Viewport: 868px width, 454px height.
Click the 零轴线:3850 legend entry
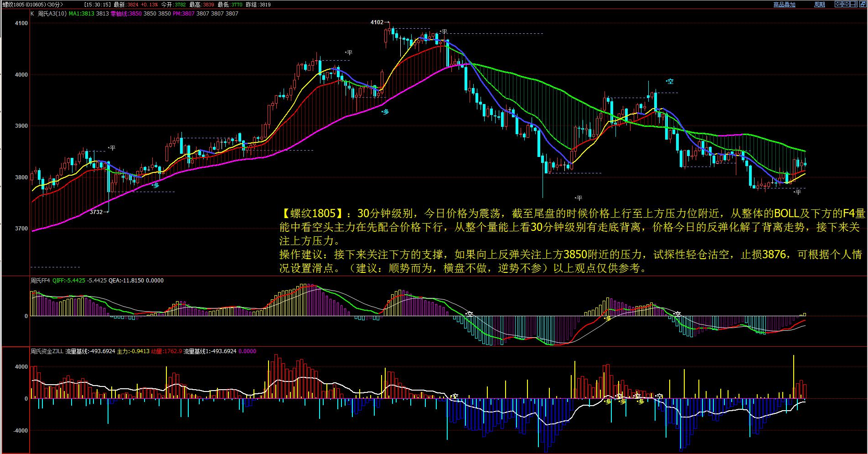tap(126, 14)
